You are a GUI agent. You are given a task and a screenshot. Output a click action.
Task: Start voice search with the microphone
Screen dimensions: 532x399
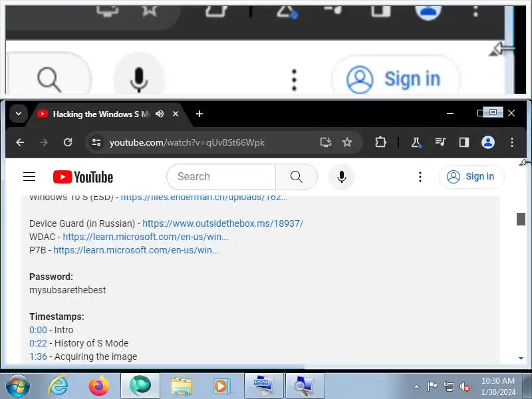click(x=342, y=177)
